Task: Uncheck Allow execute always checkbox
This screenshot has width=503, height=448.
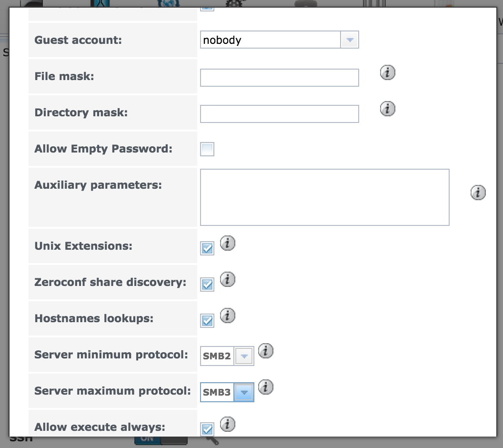Action: coord(207,429)
